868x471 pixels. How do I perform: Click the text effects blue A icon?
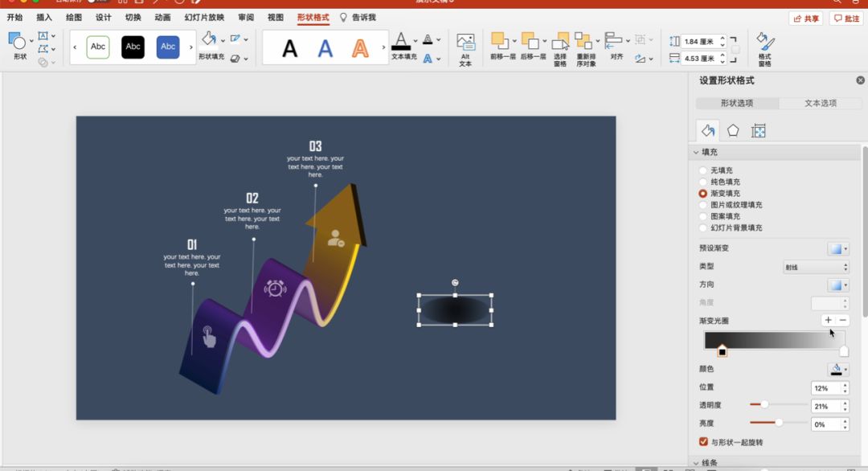pos(428,58)
